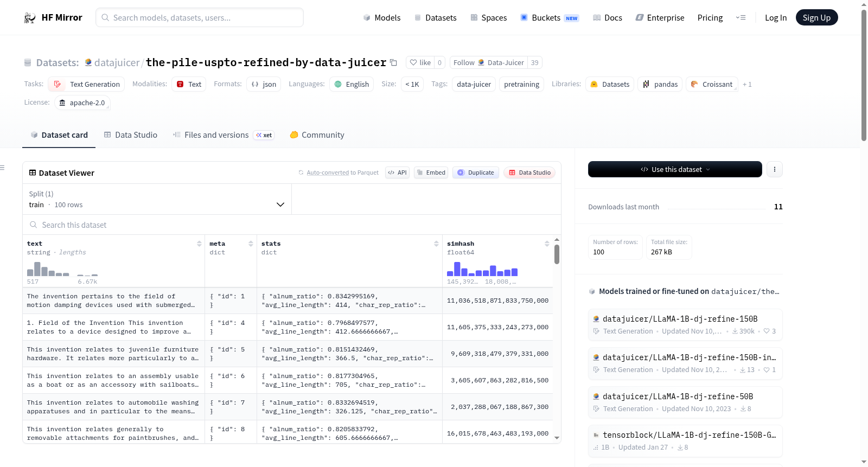Click the follower count 39
Viewport: 868px width, 467px height.
[535, 62]
